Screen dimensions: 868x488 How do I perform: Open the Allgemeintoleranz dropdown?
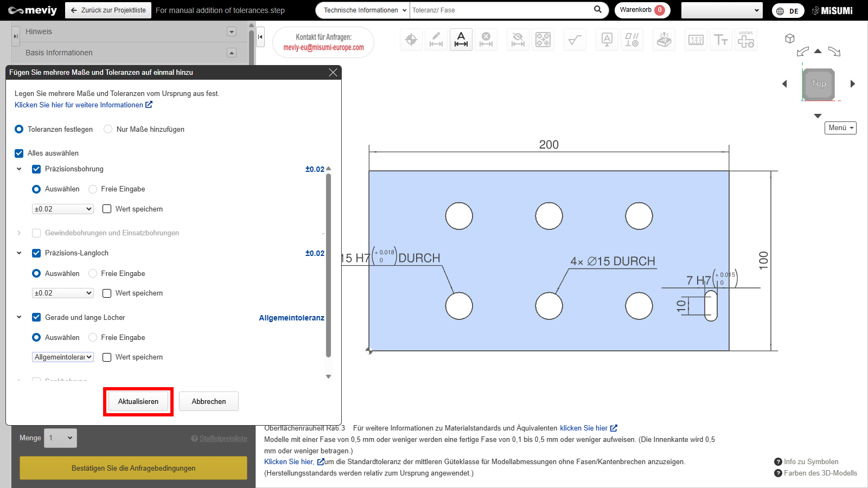[x=63, y=357]
